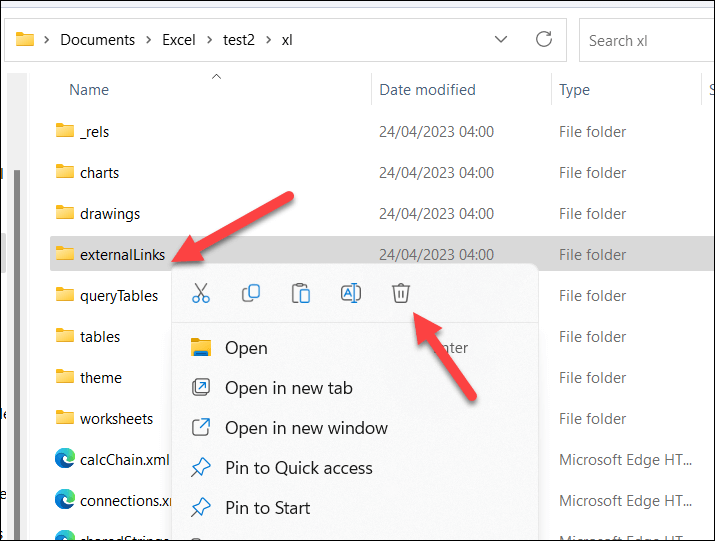Click the Edge icon of connections.xml
Viewport: 715px width, 541px height.
coord(65,499)
